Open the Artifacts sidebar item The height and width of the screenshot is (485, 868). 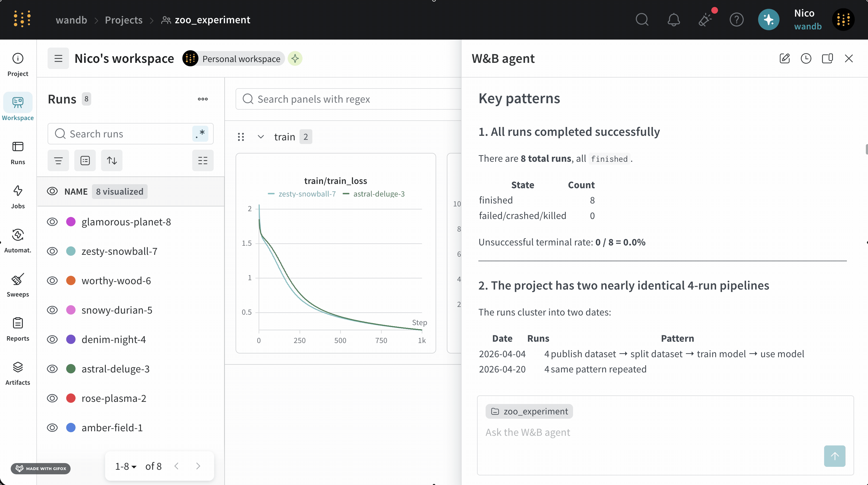click(x=18, y=373)
